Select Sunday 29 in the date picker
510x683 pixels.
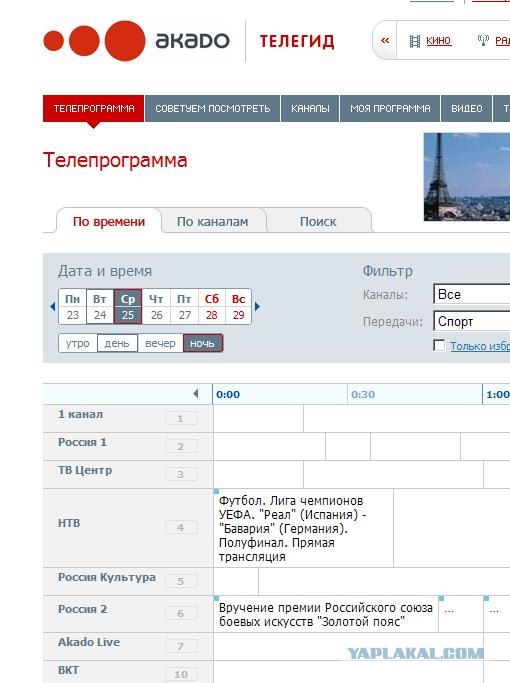238,307
